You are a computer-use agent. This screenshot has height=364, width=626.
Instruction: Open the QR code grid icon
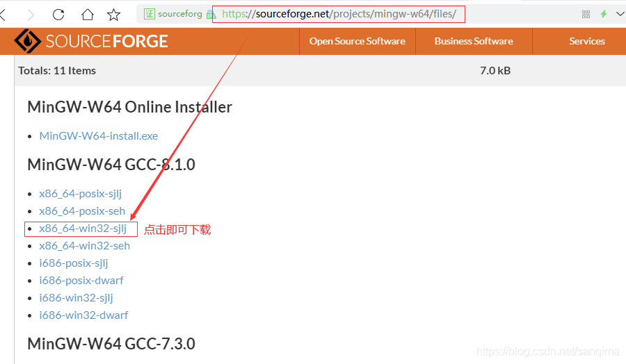[x=586, y=15]
